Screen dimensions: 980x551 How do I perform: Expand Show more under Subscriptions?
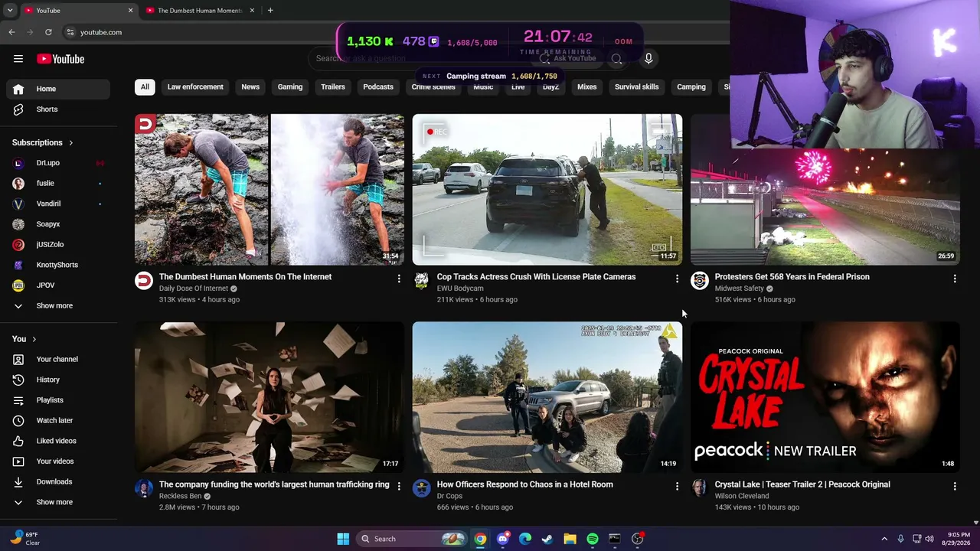coord(58,306)
